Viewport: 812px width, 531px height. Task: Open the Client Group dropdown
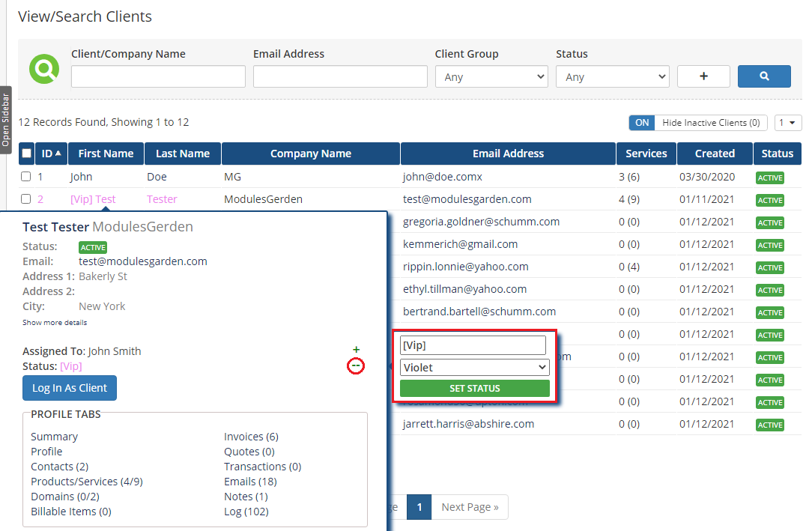491,76
